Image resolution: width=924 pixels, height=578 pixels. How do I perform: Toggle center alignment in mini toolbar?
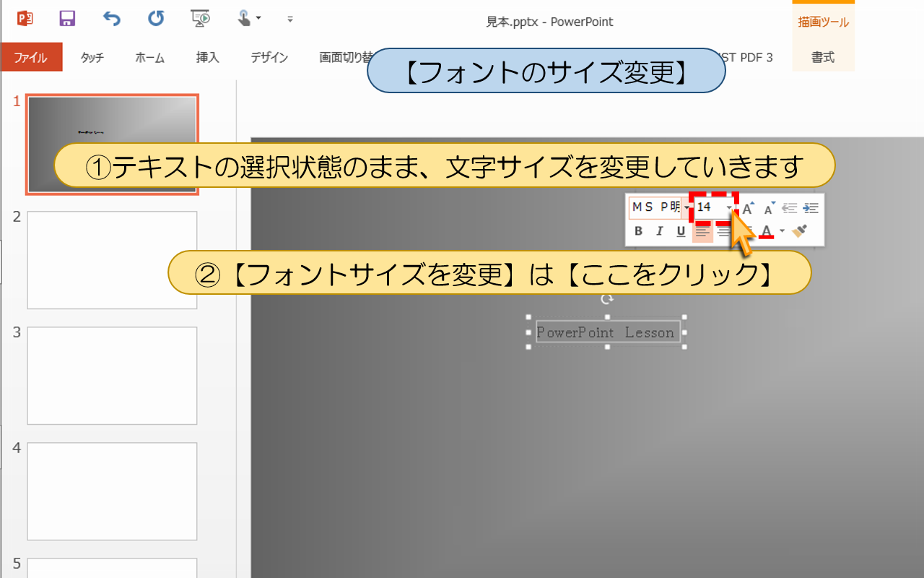[x=723, y=231]
